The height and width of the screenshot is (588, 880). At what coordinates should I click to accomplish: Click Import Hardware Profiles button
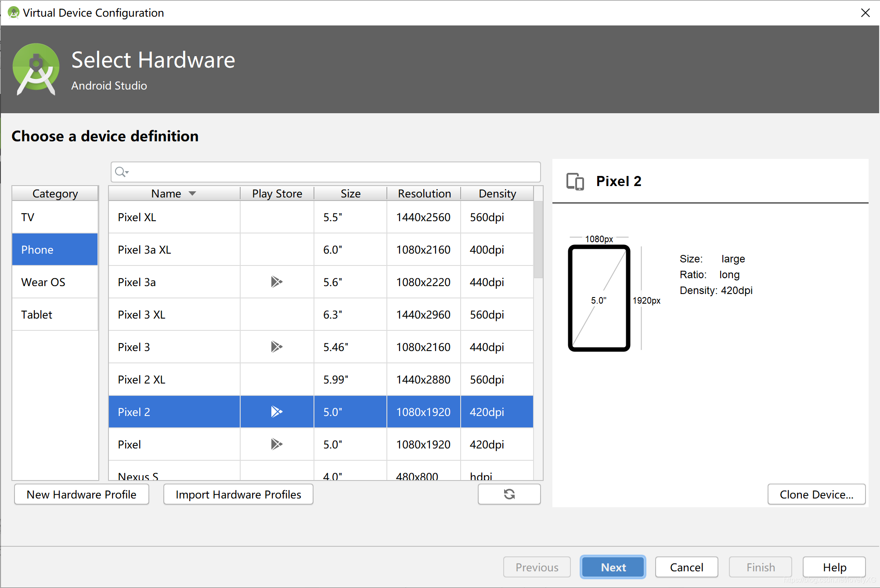(x=238, y=495)
